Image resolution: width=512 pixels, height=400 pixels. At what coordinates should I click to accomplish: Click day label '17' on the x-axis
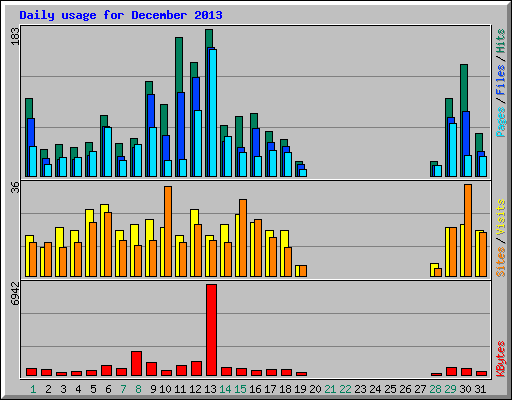[270, 389]
